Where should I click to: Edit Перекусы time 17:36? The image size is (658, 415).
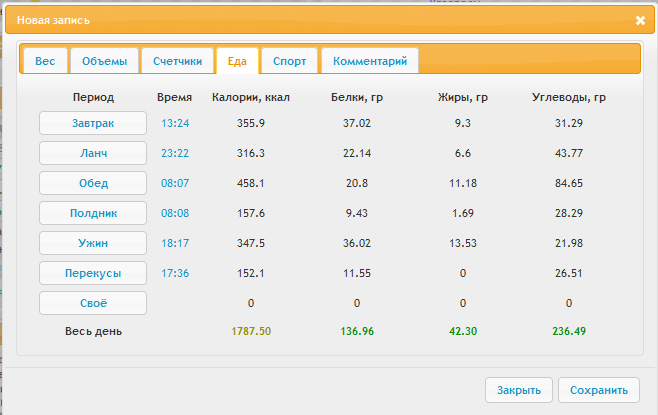click(175, 273)
